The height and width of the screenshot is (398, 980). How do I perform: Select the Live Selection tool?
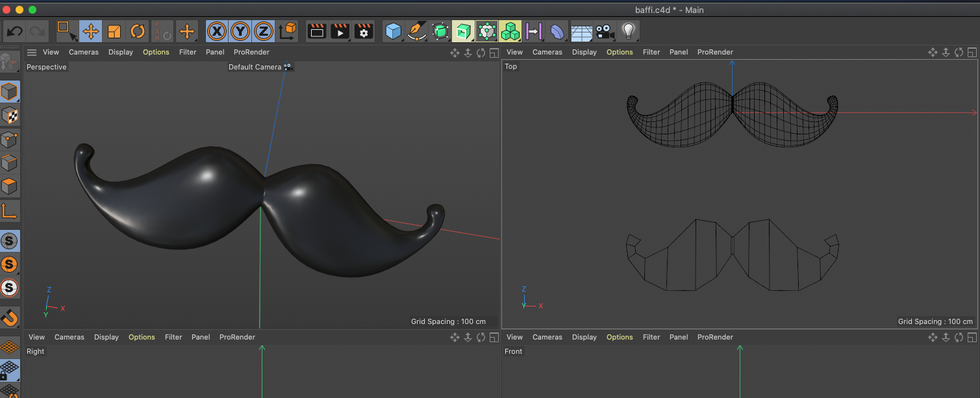pos(66,31)
